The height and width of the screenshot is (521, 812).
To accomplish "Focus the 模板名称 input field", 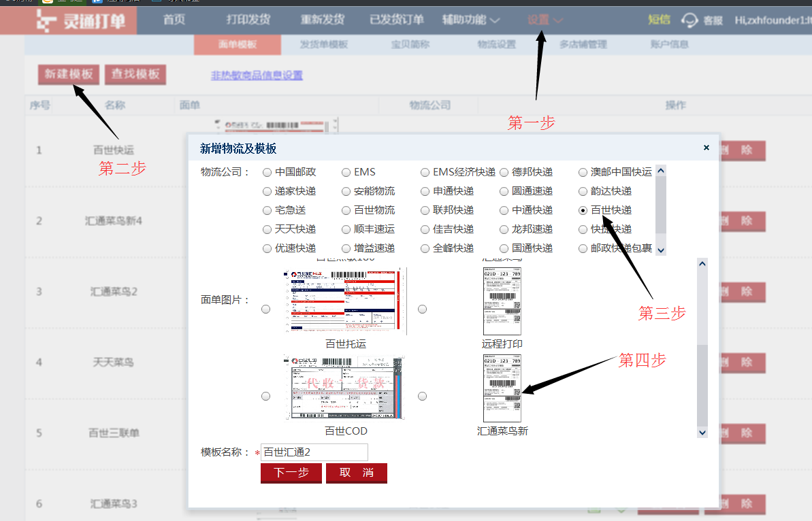I will click(x=314, y=452).
